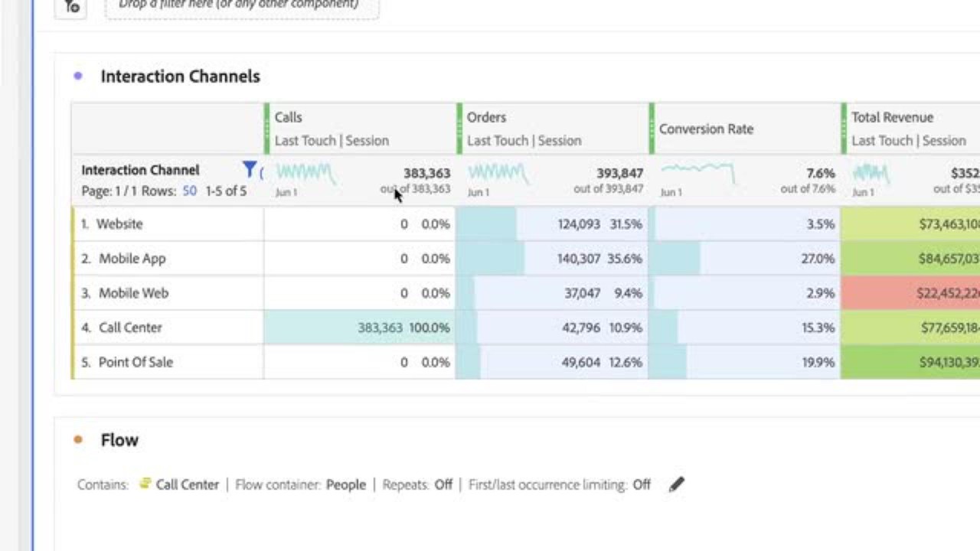Viewport: 980px width, 551px height.
Task: Click the Calls sparkline trend
Action: (x=305, y=174)
